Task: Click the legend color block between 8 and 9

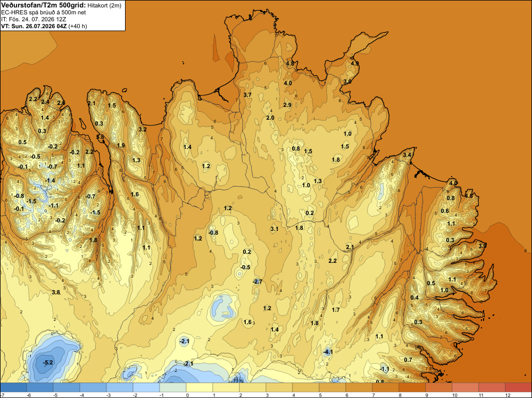Action: 413,387
